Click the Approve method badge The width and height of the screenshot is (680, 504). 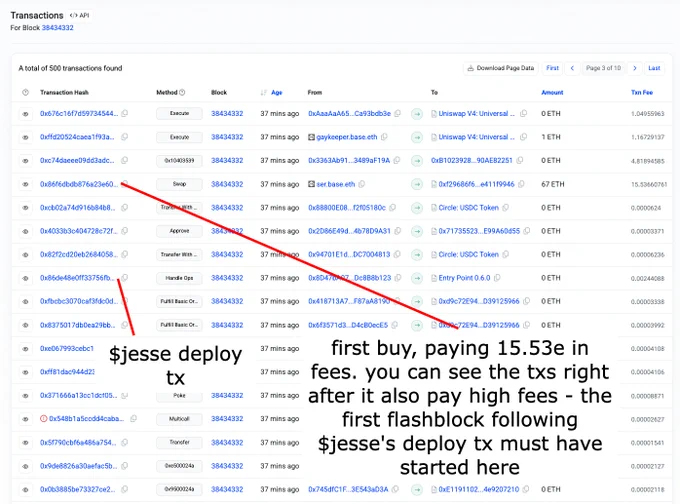(x=179, y=231)
